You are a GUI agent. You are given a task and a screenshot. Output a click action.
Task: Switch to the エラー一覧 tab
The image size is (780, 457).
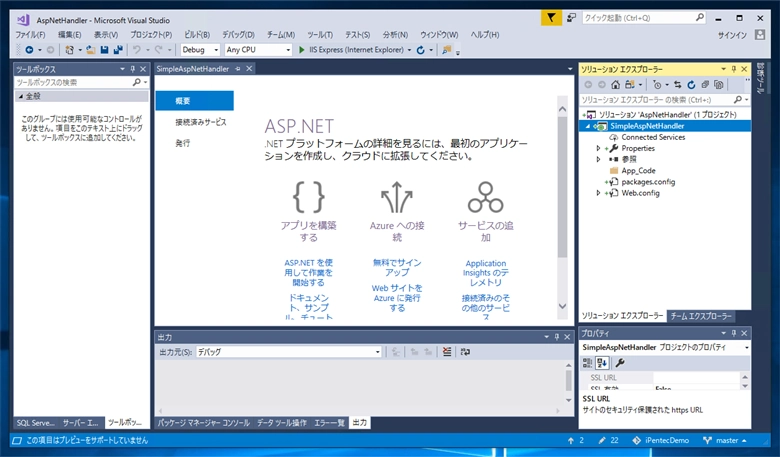pyautogui.click(x=329, y=423)
